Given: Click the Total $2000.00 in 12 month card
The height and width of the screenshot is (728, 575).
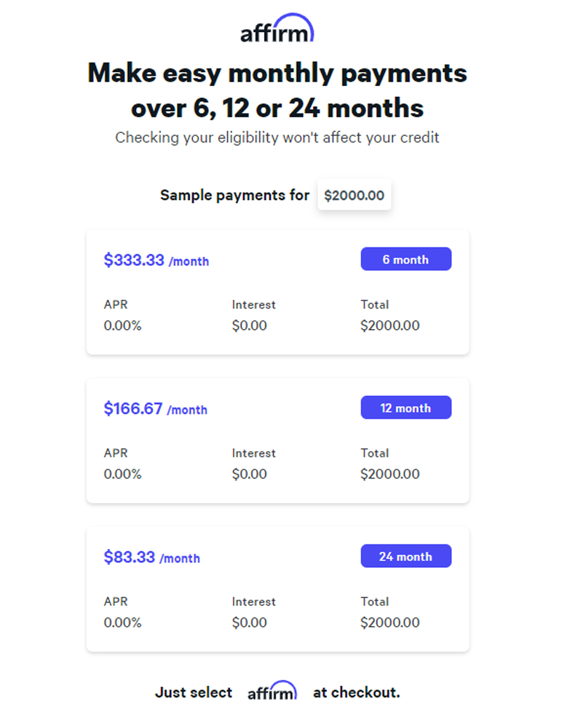Looking at the screenshot, I should [389, 474].
